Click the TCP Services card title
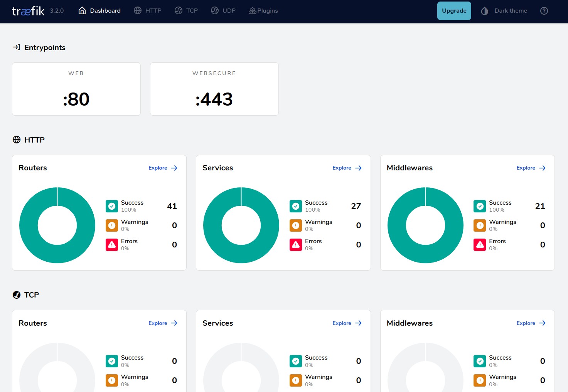568x392 pixels. click(x=218, y=323)
